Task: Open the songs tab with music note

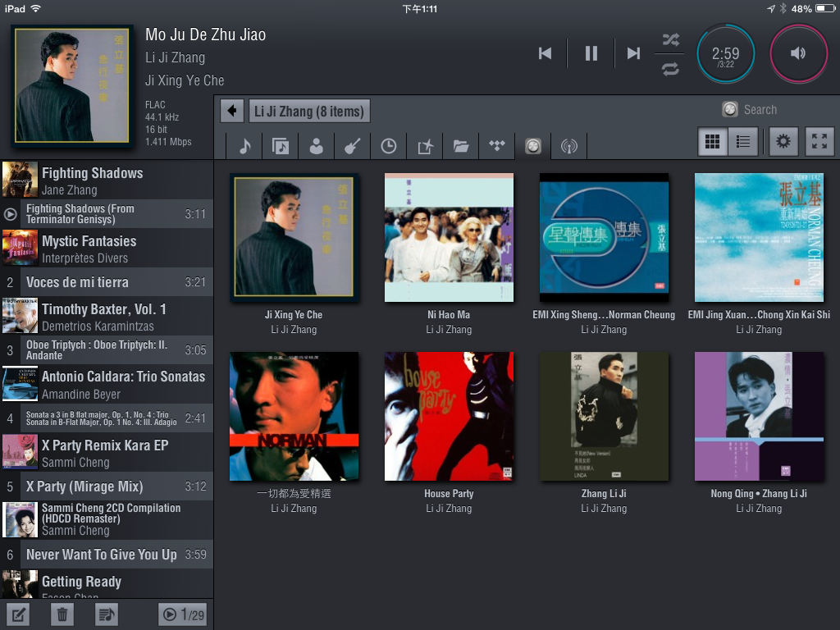Action: point(244,146)
